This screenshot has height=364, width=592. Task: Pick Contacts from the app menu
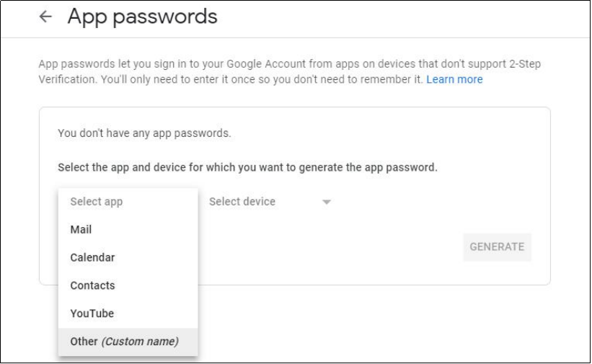click(x=92, y=285)
